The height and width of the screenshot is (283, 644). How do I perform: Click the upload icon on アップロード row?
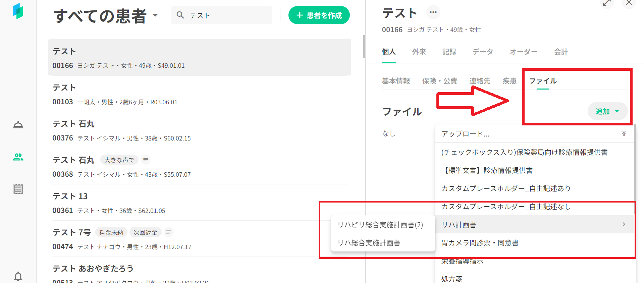point(624,133)
